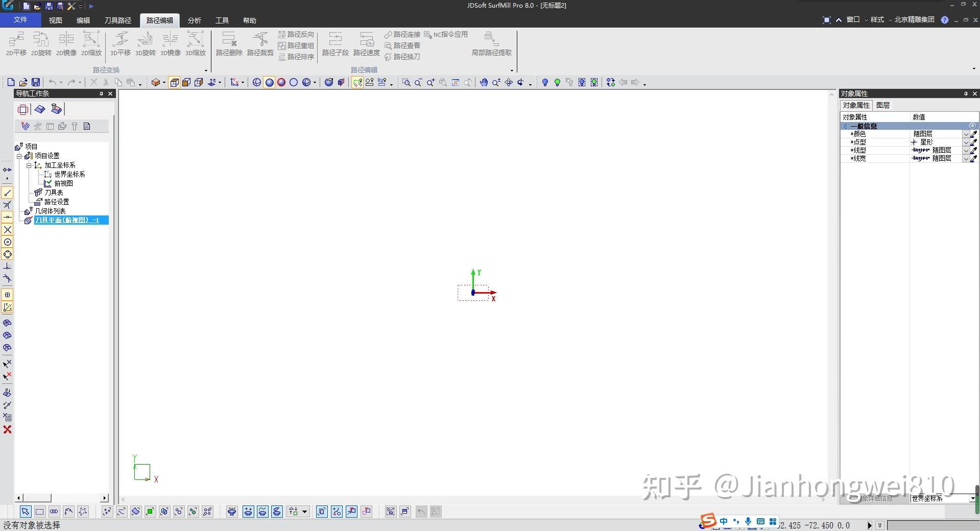This screenshot has height=531, width=980.
Task: Click the pan hand view icon
Action: tap(484, 82)
